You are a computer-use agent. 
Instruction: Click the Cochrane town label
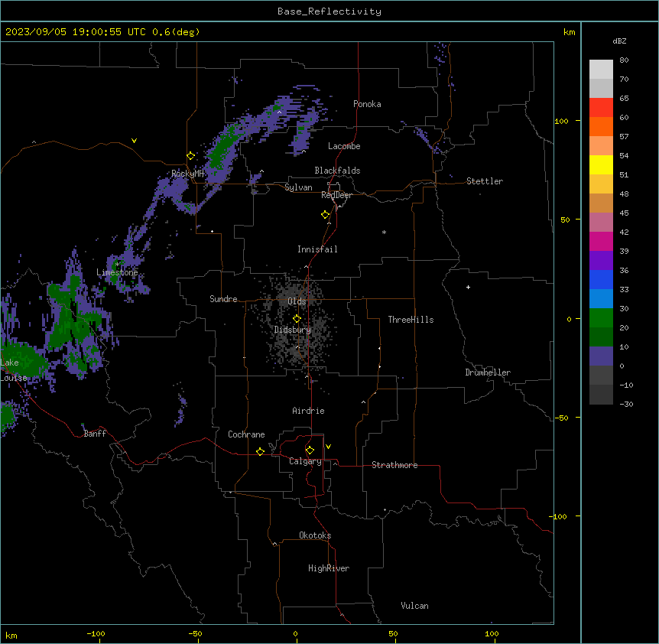246,434
